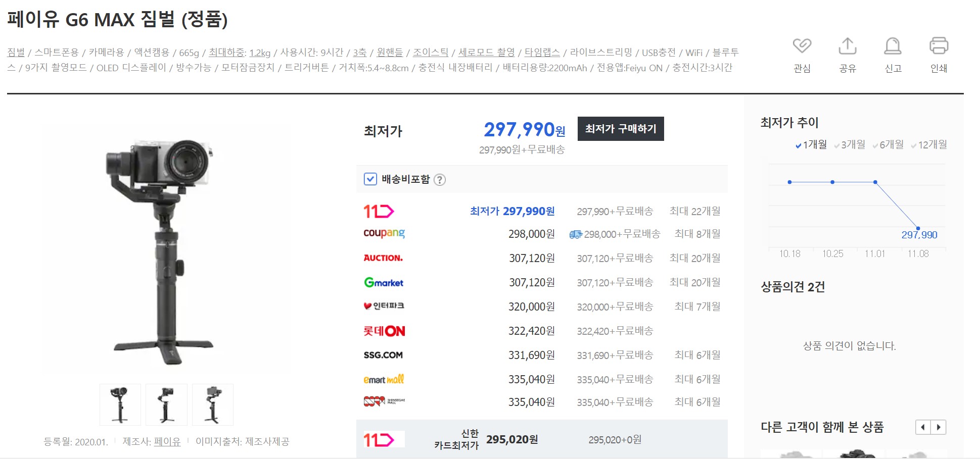Screen dimensions: 980x459
Task: Select the 3개월 price trend period
Action: point(850,145)
